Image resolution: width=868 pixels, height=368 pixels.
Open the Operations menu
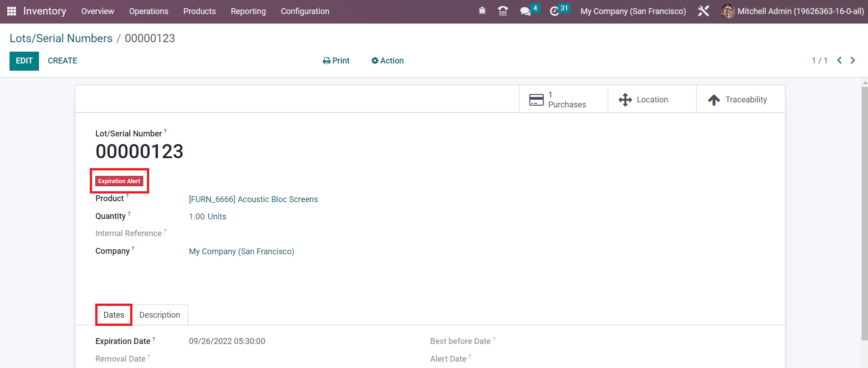coord(148,11)
